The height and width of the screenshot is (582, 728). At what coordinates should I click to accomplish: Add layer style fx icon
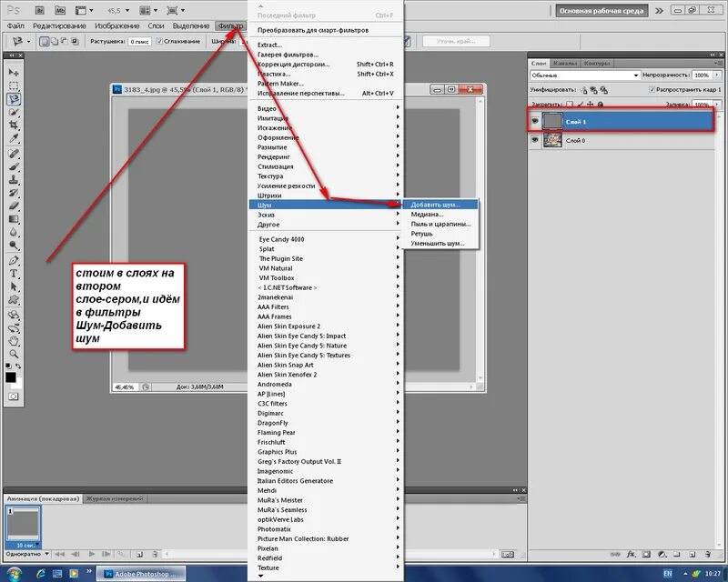631,554
